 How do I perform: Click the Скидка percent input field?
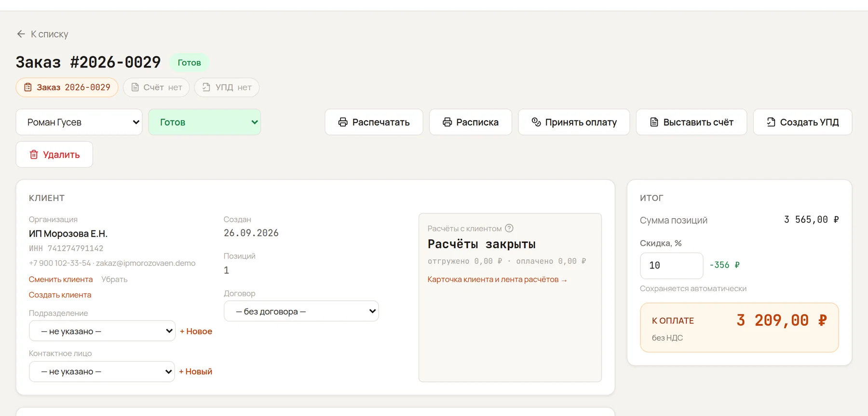(x=671, y=265)
